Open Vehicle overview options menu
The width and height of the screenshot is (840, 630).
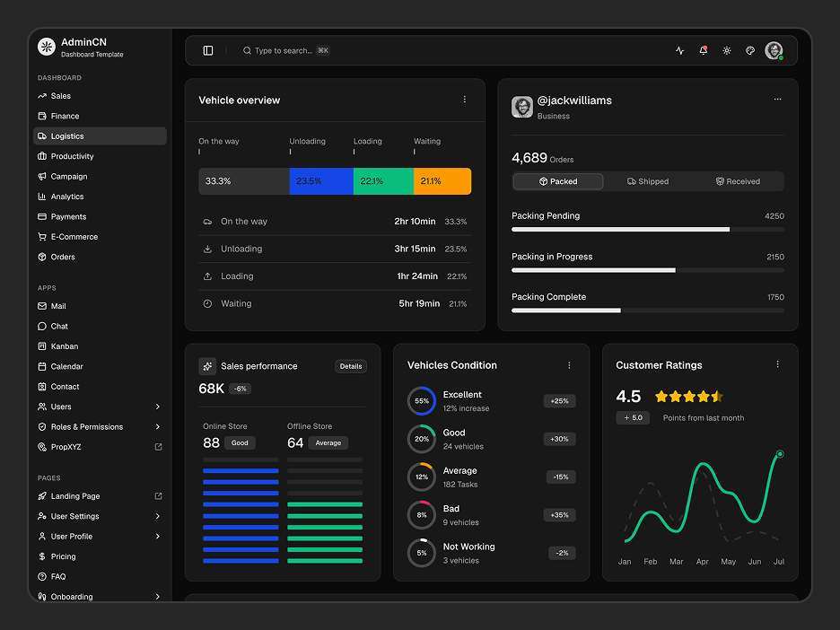(x=465, y=99)
